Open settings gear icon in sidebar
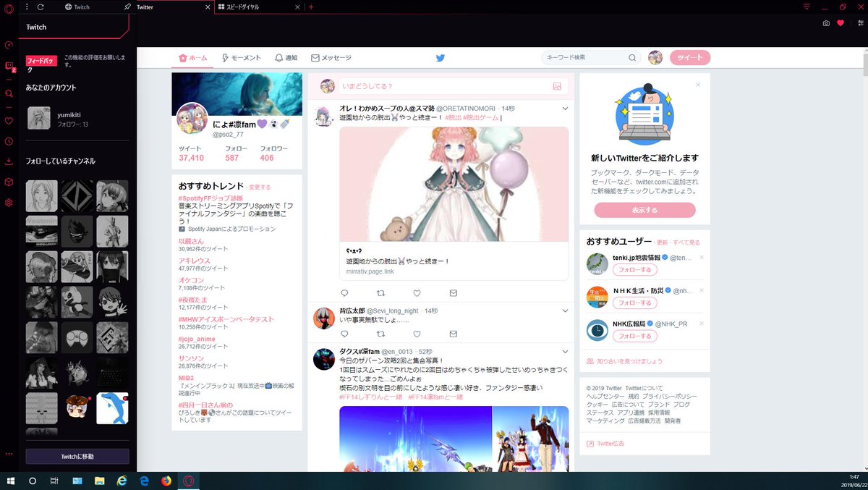The image size is (868, 490). 9,203
